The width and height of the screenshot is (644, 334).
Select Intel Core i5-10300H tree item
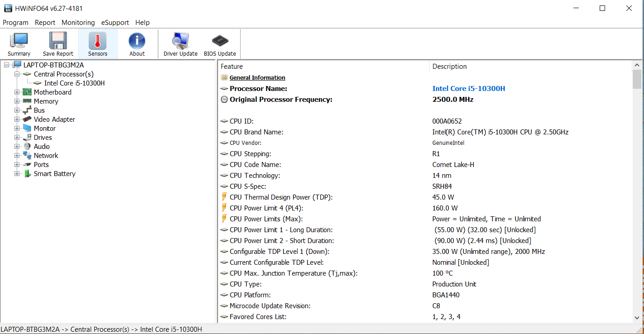click(x=74, y=83)
